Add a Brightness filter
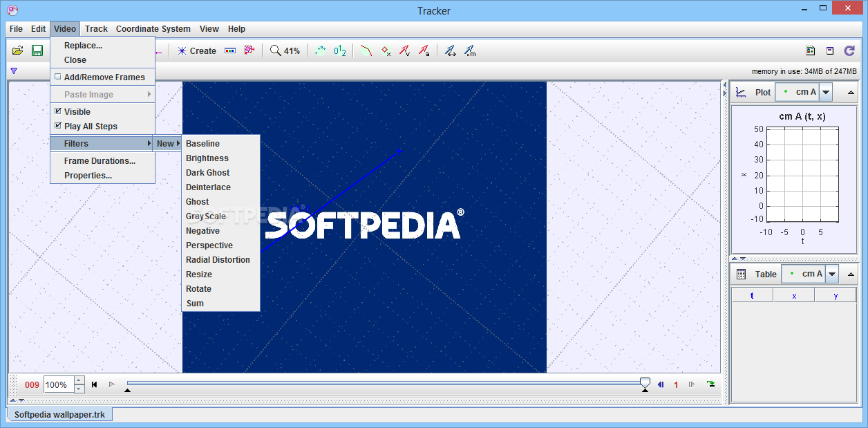 click(220, 158)
